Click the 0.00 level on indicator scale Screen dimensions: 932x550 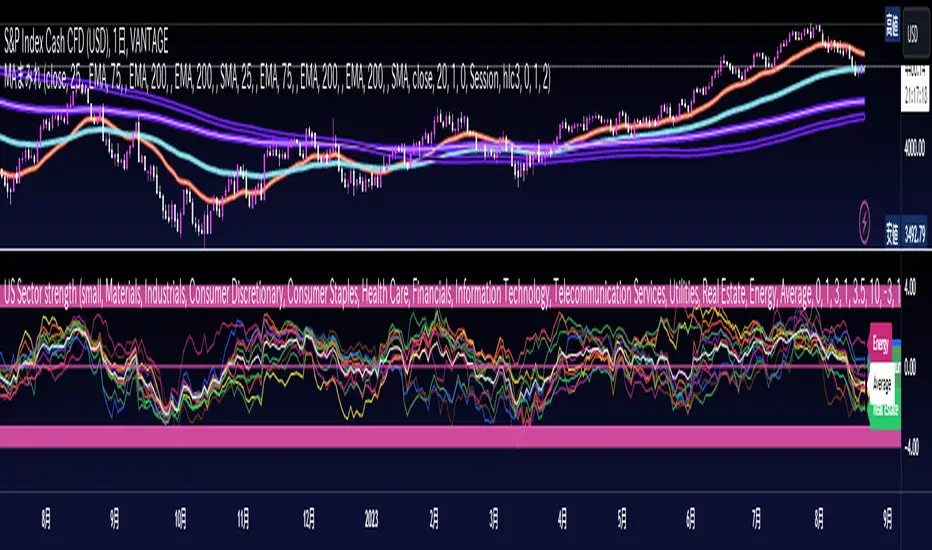(x=910, y=367)
